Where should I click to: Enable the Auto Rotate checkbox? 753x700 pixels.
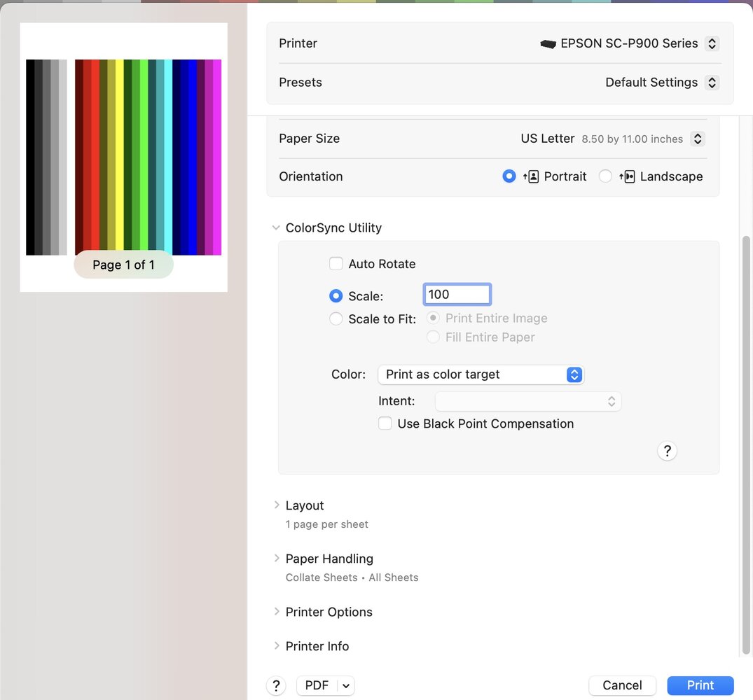click(336, 264)
